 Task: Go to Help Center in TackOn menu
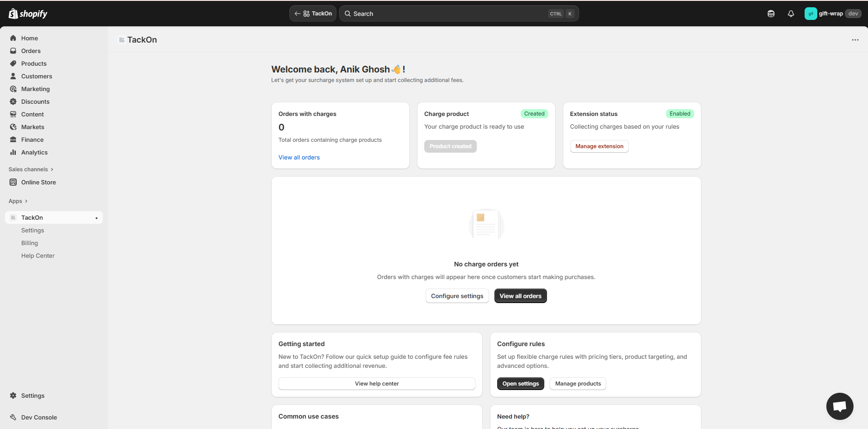(x=38, y=255)
